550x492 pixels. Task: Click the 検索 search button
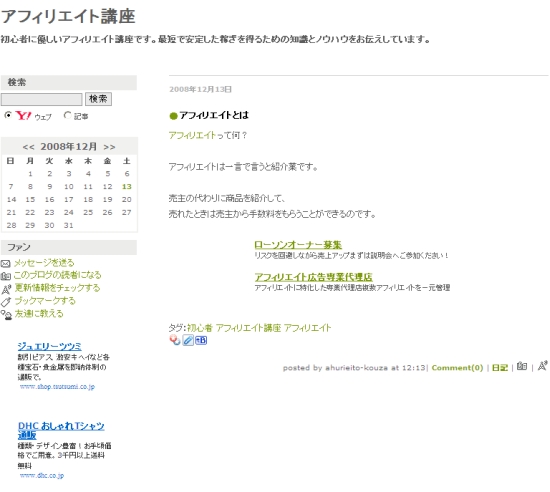pyautogui.click(x=99, y=99)
